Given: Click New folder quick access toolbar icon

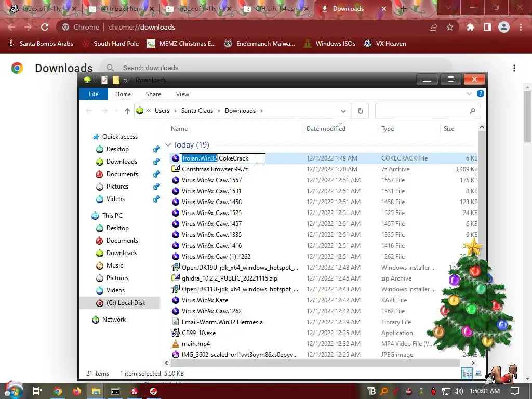Looking at the screenshot, I should (116, 79).
